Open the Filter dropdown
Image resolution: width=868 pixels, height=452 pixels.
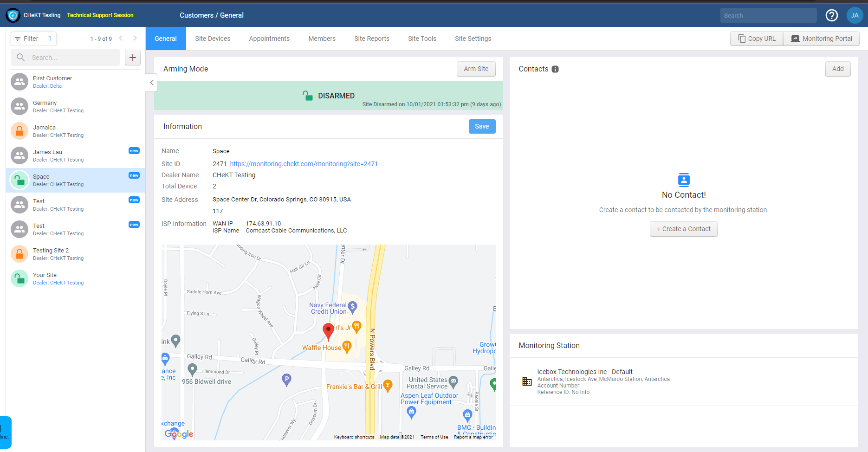point(33,39)
